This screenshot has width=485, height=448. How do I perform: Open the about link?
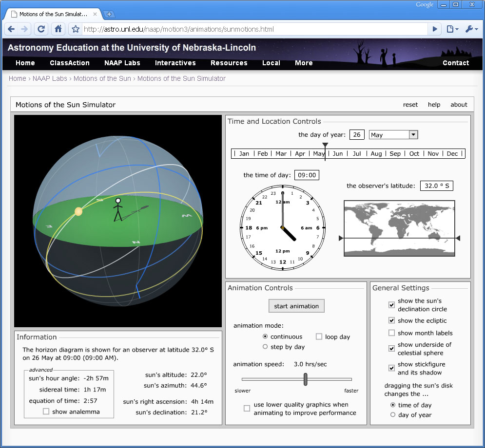click(x=459, y=105)
